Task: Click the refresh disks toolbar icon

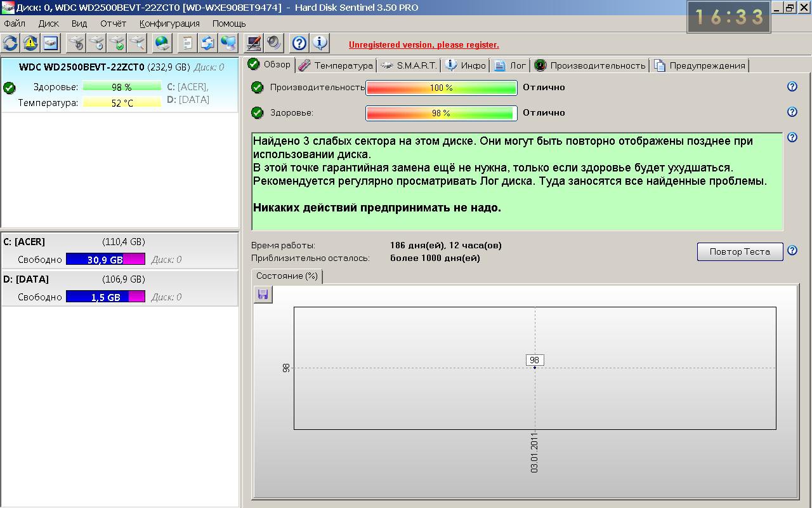Action: click(x=10, y=43)
